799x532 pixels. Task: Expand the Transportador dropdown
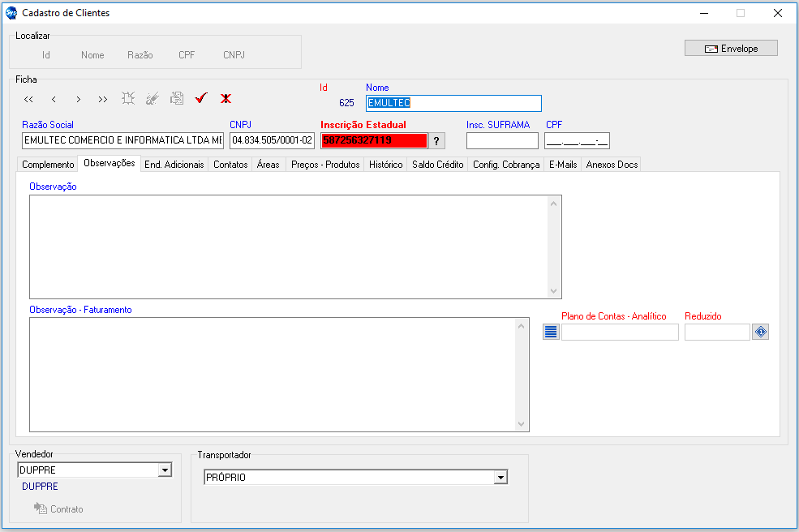click(x=500, y=478)
